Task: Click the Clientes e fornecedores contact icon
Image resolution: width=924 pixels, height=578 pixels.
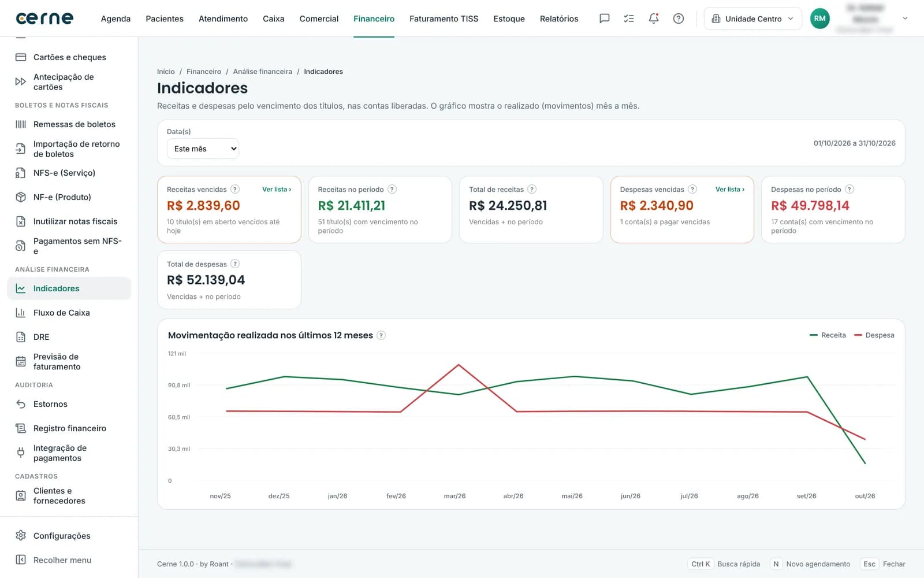Action: coord(21,495)
